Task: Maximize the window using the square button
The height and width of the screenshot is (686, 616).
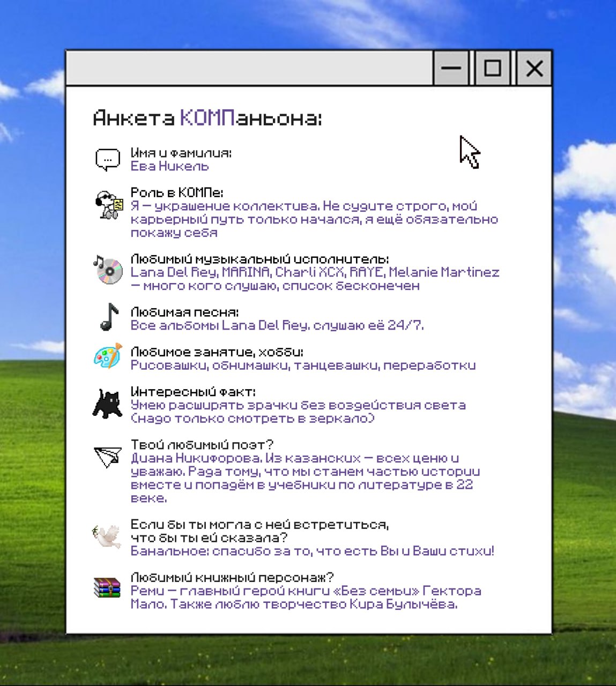Action: pos(492,68)
